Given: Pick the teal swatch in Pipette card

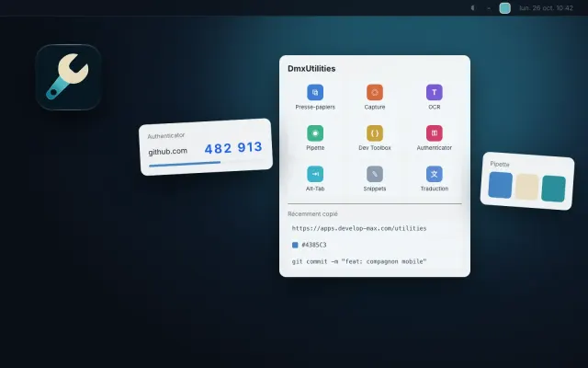Looking at the screenshot, I should pos(553,189).
